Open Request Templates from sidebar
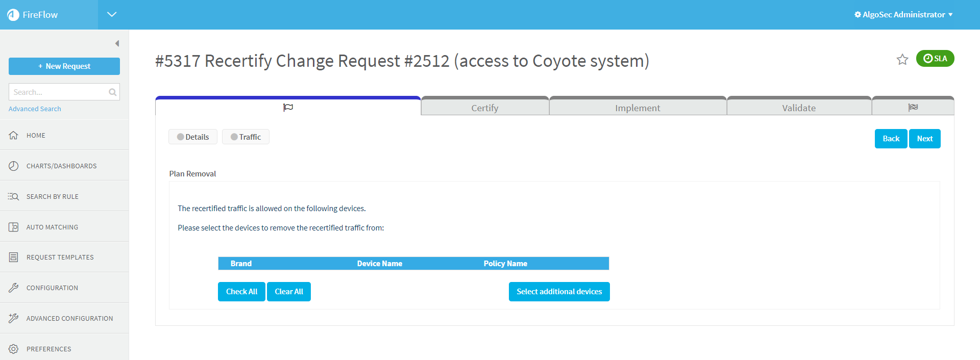Screen dimensions: 980x360 (60, 258)
